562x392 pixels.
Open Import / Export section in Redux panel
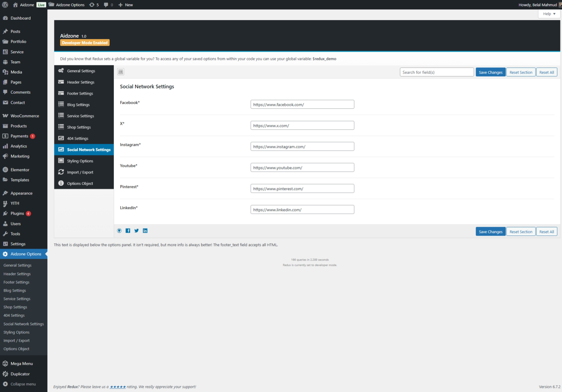[x=80, y=172]
